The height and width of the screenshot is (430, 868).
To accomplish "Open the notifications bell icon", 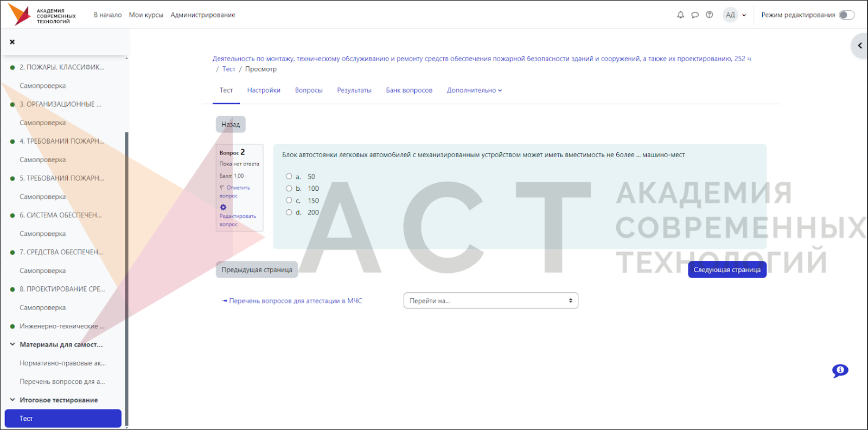I will click(x=680, y=15).
